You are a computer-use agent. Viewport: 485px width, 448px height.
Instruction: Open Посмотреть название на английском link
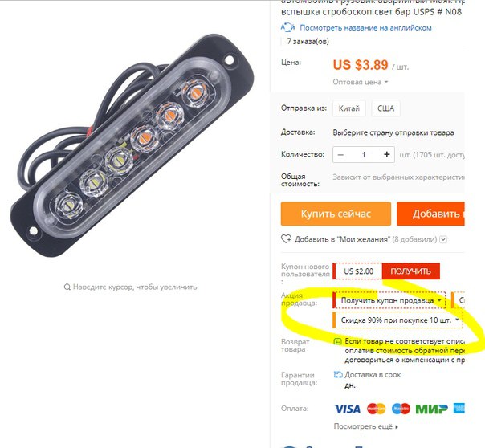pos(365,28)
